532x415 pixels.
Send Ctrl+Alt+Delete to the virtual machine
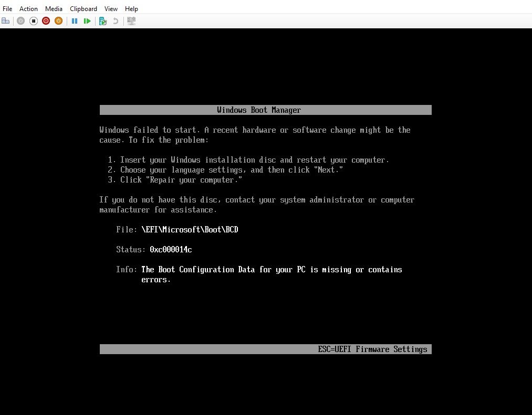pyautogui.click(x=6, y=21)
